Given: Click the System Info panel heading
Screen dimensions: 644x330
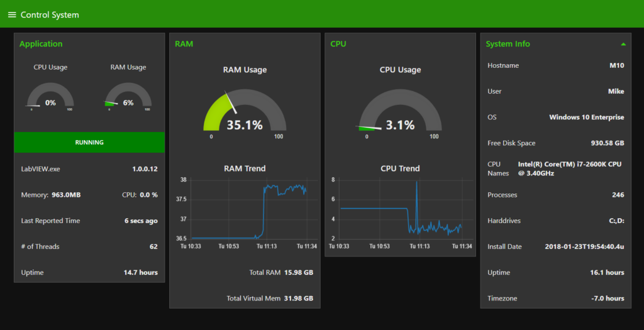Looking at the screenshot, I should pyautogui.click(x=508, y=44).
